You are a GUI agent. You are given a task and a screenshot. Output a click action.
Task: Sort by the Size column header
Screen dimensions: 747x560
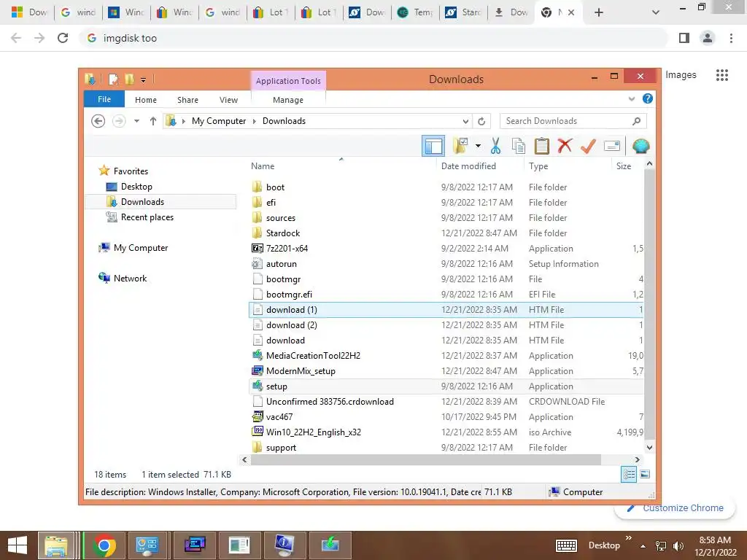tap(624, 166)
